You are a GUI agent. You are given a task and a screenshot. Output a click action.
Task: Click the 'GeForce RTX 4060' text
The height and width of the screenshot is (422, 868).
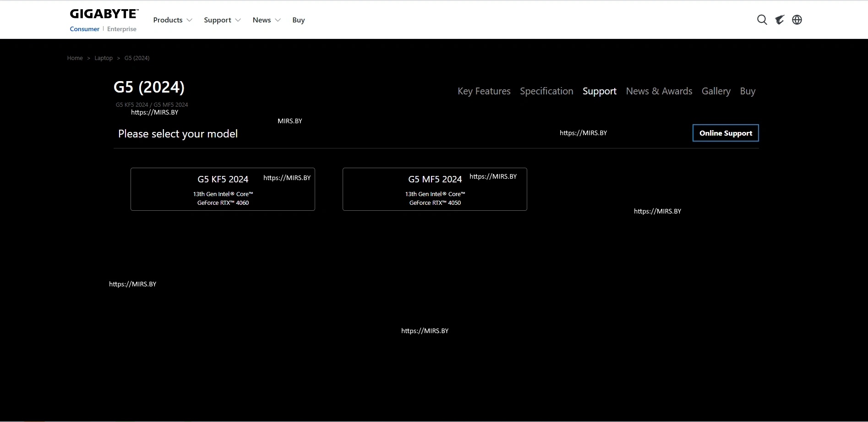(x=223, y=203)
